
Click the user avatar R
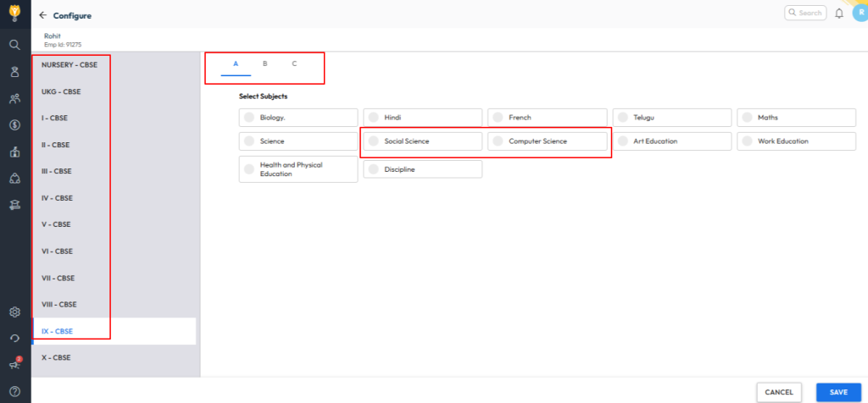tap(859, 13)
